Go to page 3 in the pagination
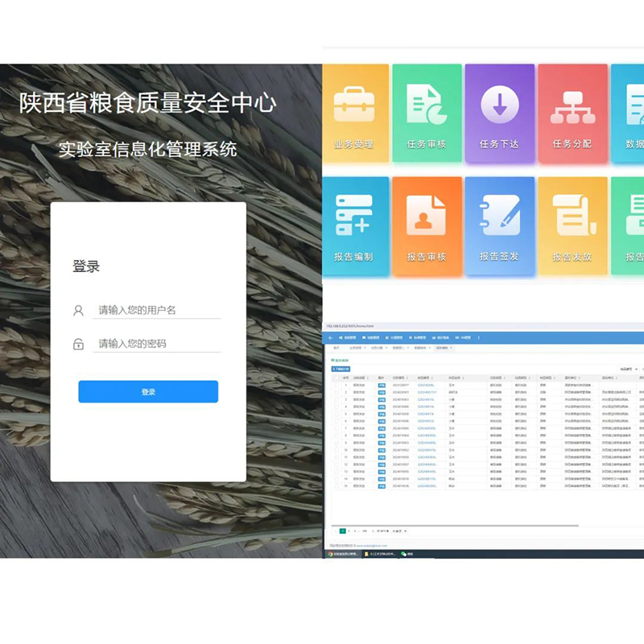This screenshot has width=644, height=644. (x=355, y=531)
